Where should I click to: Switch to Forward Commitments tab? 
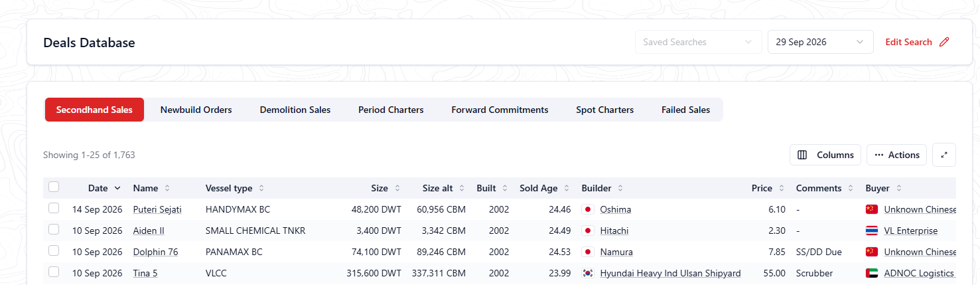[500, 110]
